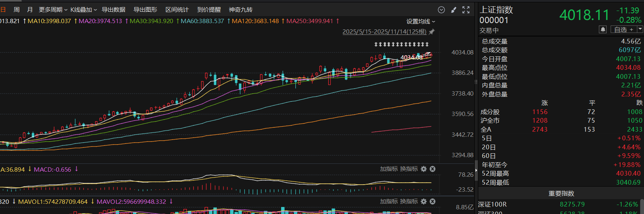Image resolution: width=644 pixels, height=214 pixels.
Task: Click 重要指数 section header
Action: (x=561, y=194)
